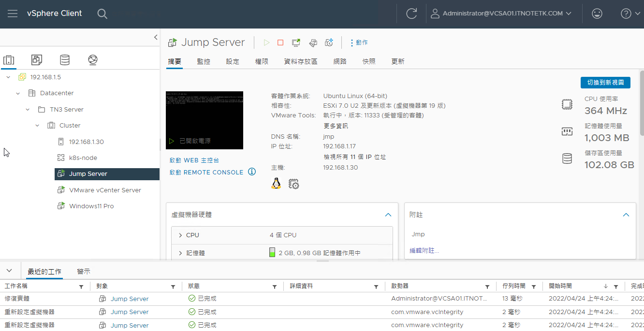Click the edit settings toolbar icon

pos(313,43)
